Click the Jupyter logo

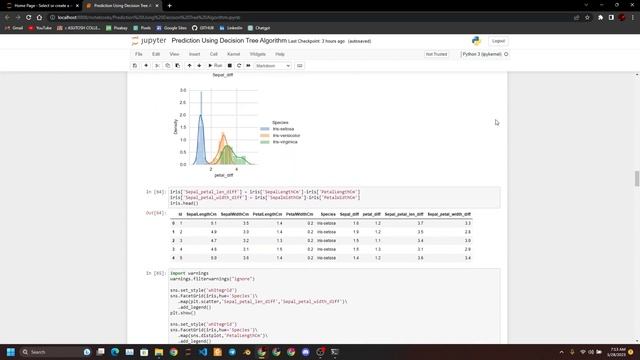[149, 41]
